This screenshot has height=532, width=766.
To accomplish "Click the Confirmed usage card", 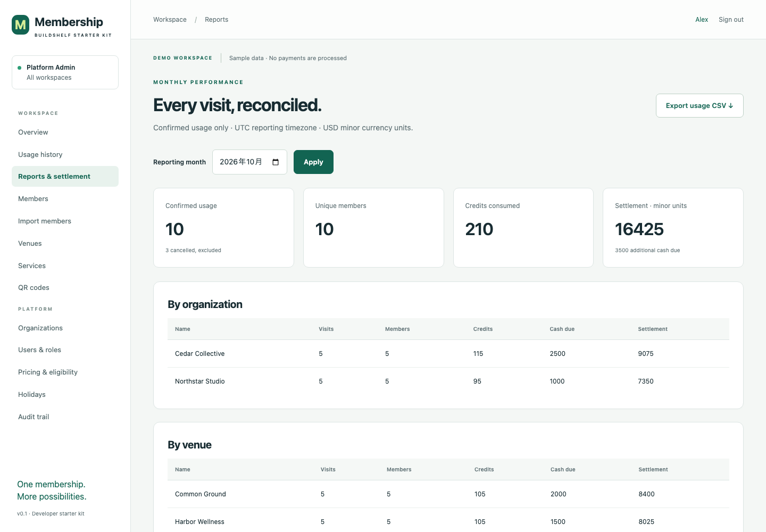I will coord(223,228).
